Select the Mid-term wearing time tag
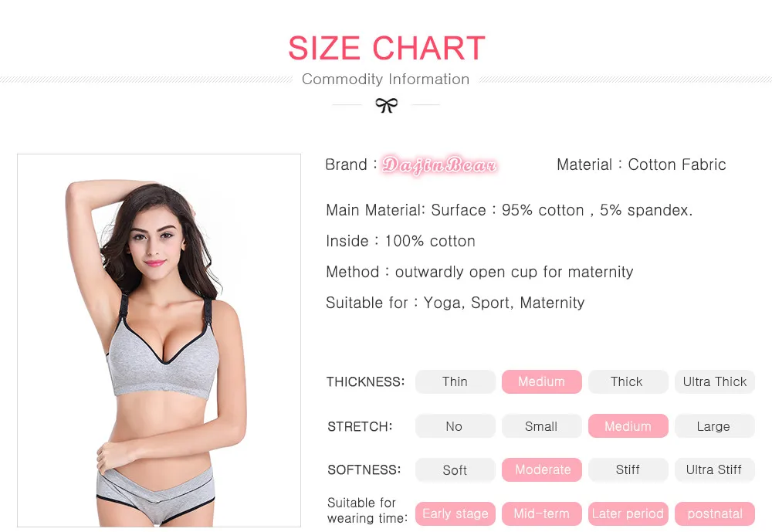The image size is (772, 532). [542, 513]
